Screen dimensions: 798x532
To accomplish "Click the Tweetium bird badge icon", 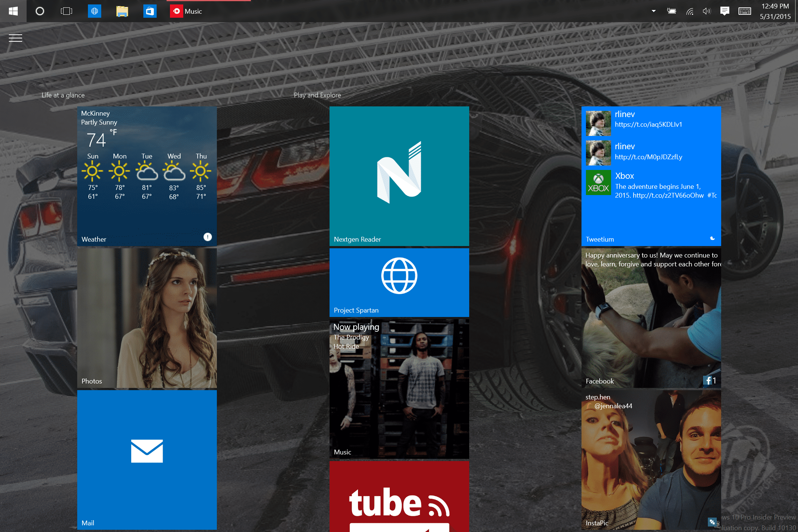I will (712, 239).
